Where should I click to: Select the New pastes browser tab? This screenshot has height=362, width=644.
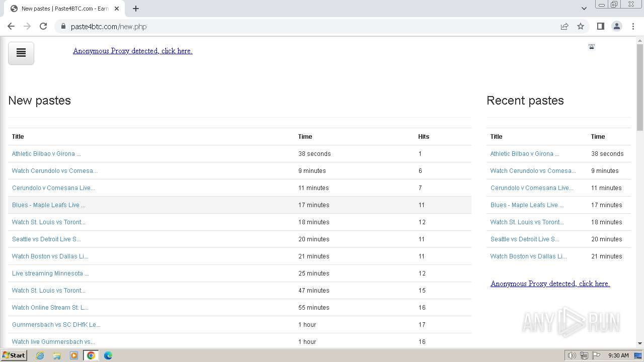point(64,9)
